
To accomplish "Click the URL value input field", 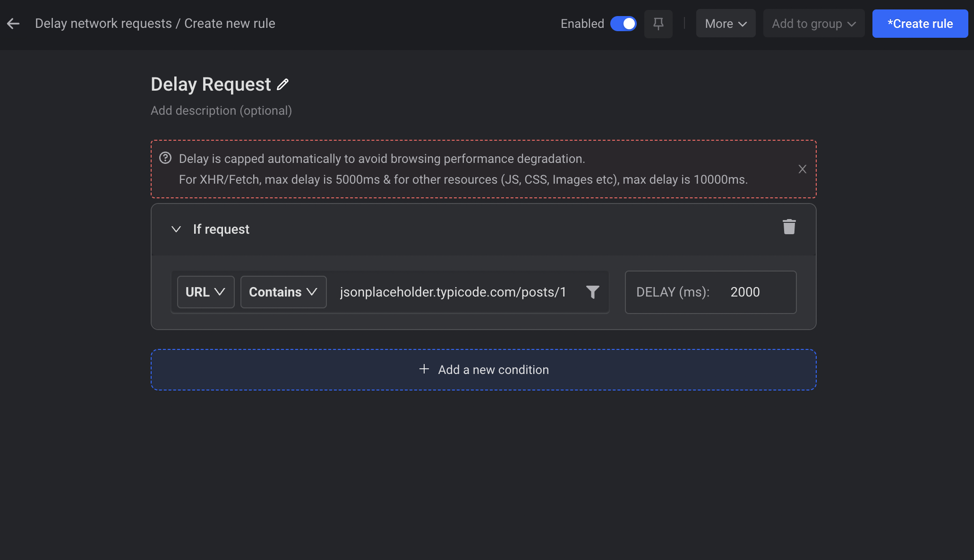I will pos(453,292).
